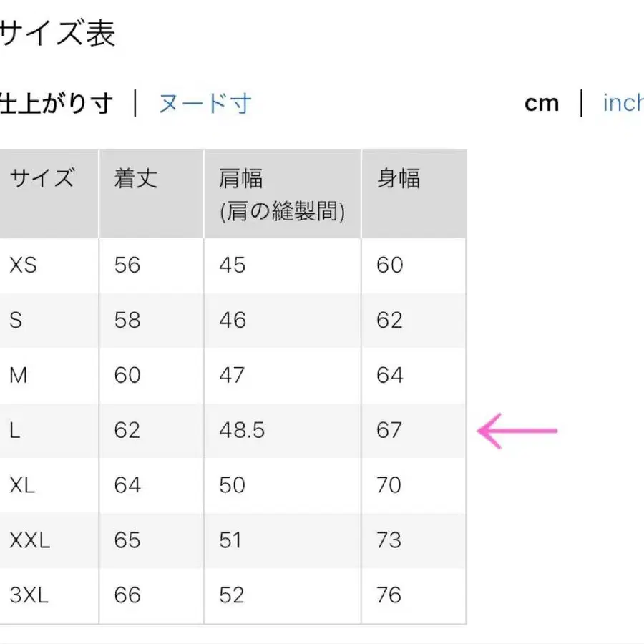Select the cm unit option
The width and height of the screenshot is (644, 644).
[x=542, y=103]
